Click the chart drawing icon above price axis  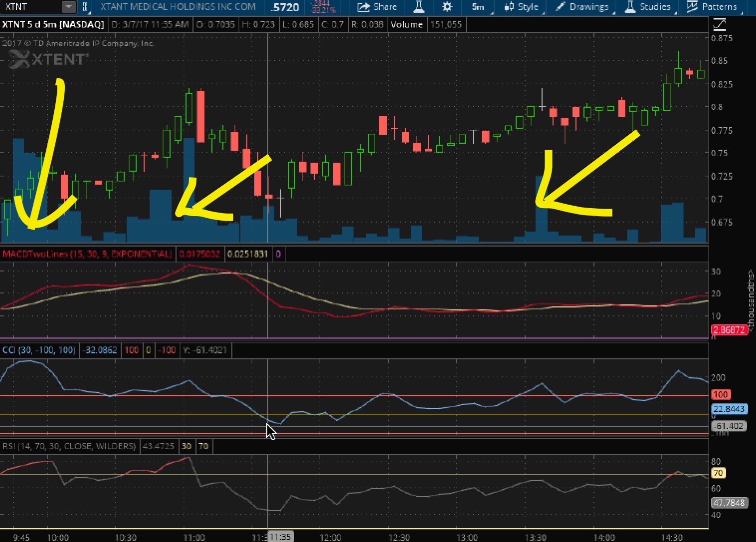coord(720,24)
